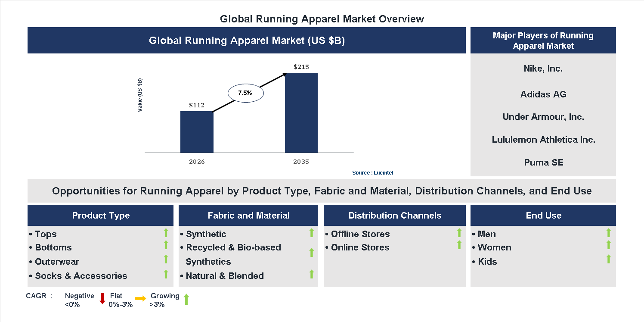Expand the Fabric and Material section
Screen dimensions: 644x322
248,215
